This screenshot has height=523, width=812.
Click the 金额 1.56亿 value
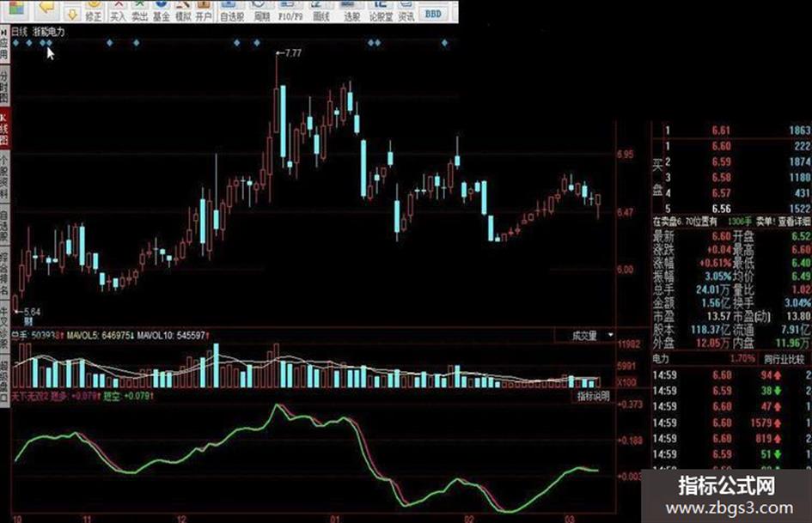pos(716,302)
